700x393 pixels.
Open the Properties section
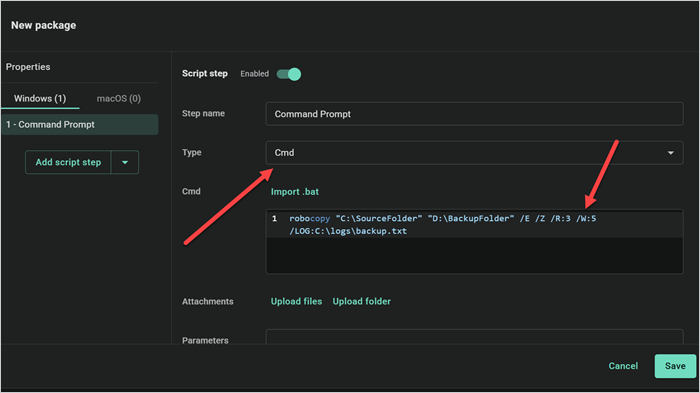click(28, 67)
